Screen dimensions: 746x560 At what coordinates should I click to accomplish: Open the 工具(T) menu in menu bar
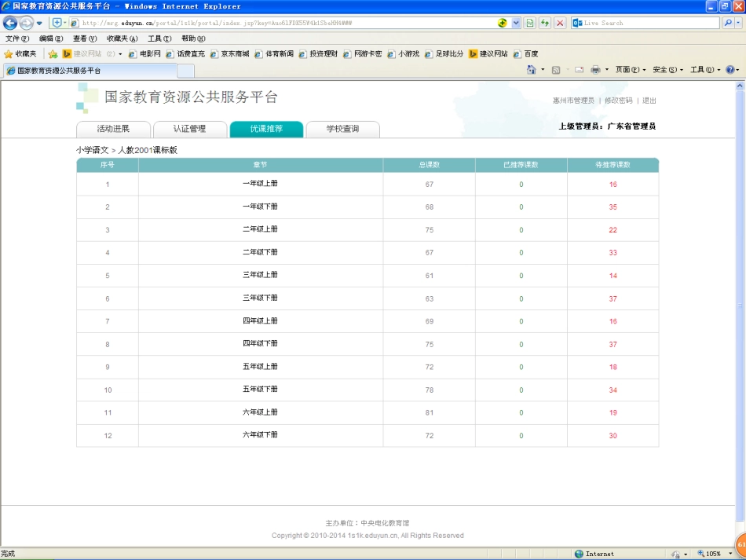pos(159,38)
